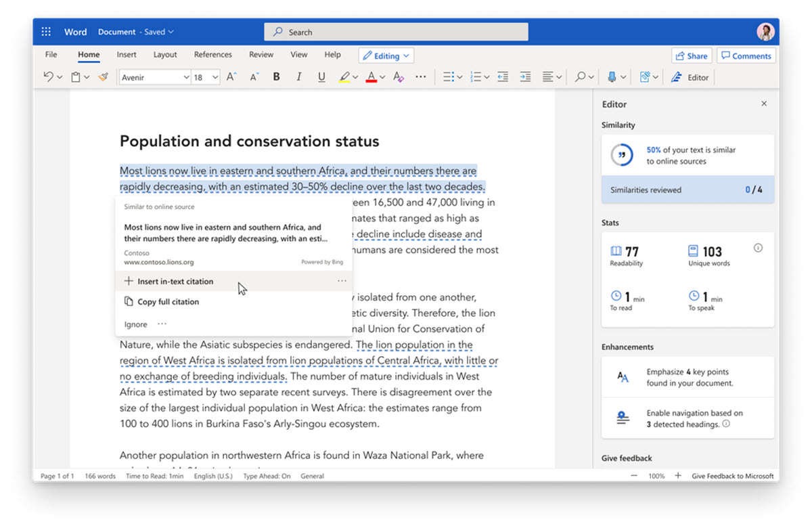Click the Similarities reviewed progress bar
Viewport: 812px width, 528px height.
(x=687, y=190)
